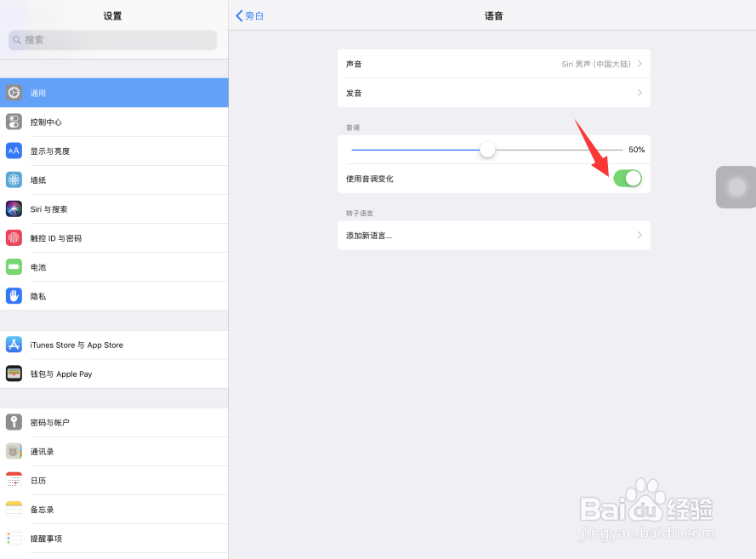Click the Passwords key icon

[14, 422]
